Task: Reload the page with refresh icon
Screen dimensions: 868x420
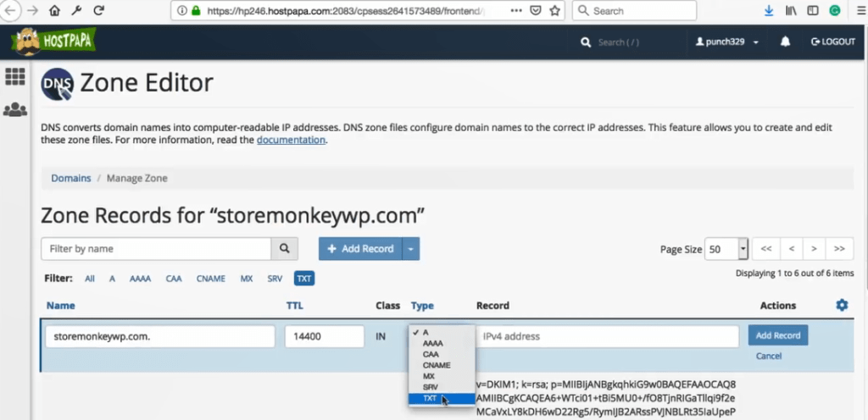Action: click(98, 10)
